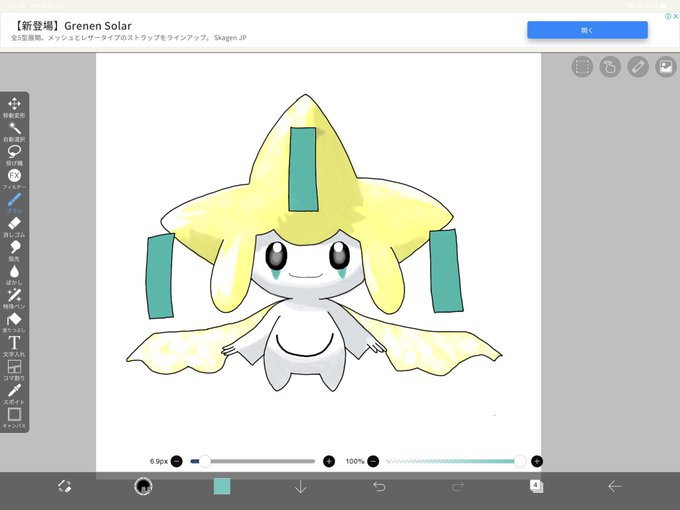
Task: Select the Text (文字入れ) tool
Action: [x=14, y=346]
